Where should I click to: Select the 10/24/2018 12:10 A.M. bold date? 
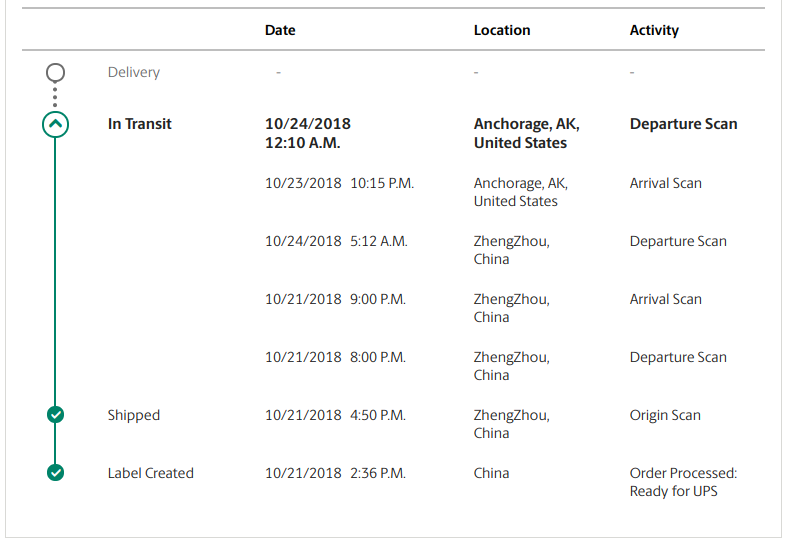[x=308, y=133]
